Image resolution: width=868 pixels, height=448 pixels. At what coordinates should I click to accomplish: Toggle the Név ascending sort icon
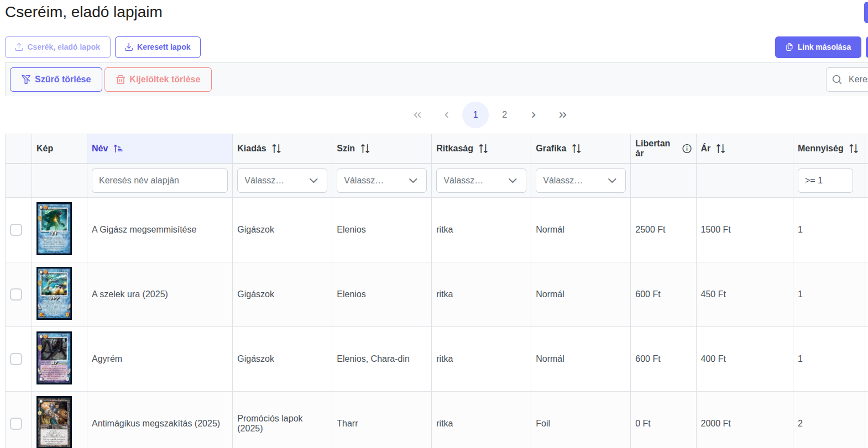coord(118,149)
